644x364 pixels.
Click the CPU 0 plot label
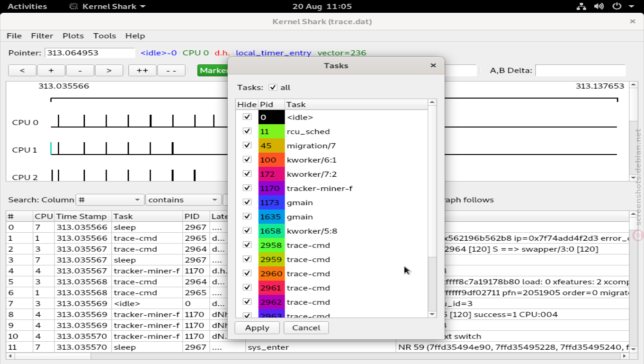click(25, 122)
